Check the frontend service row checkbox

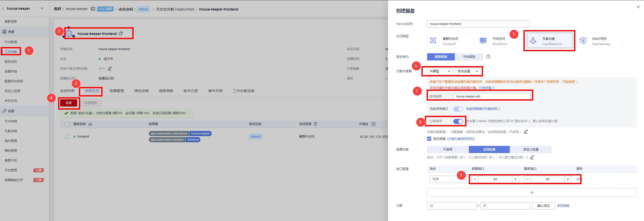click(67, 137)
